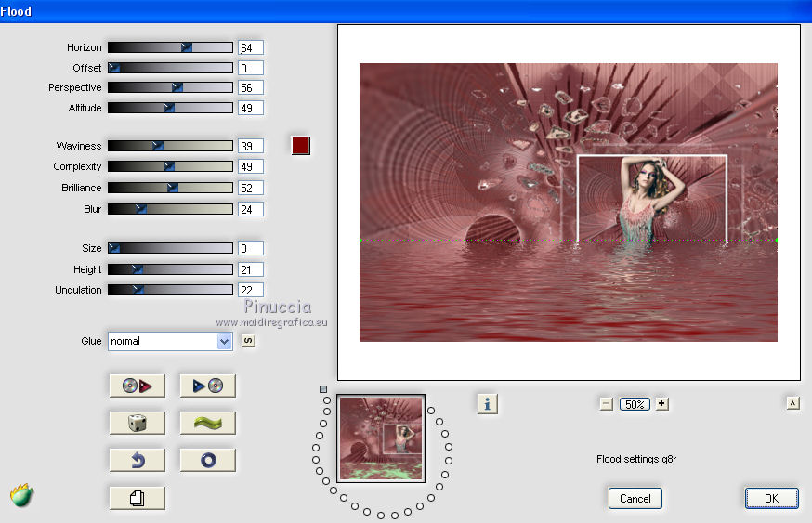Click the Perspective value field showing 56
Screen dimensions: 812x523
point(251,87)
